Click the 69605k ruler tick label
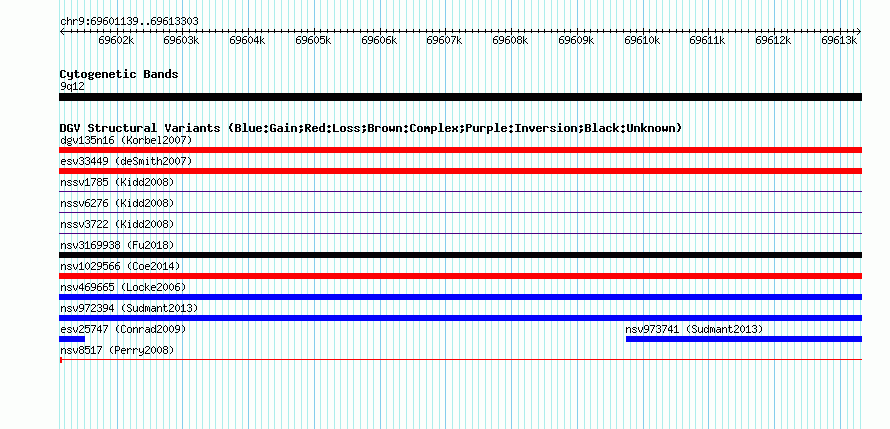 [x=313, y=40]
